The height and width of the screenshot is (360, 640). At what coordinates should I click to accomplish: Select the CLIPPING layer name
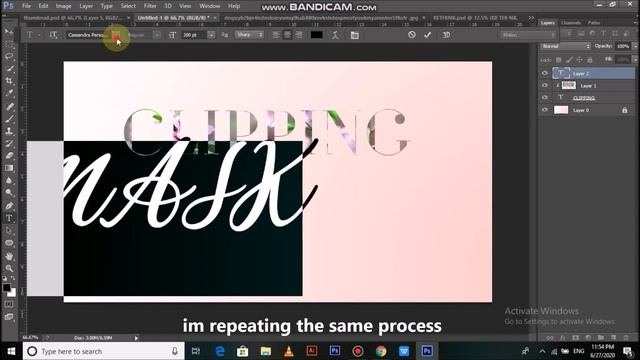coord(584,98)
